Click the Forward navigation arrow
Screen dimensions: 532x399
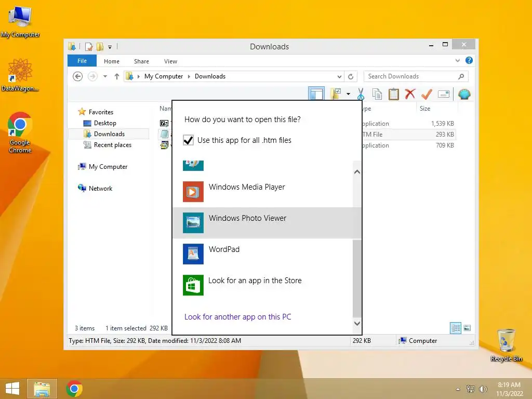pos(92,76)
